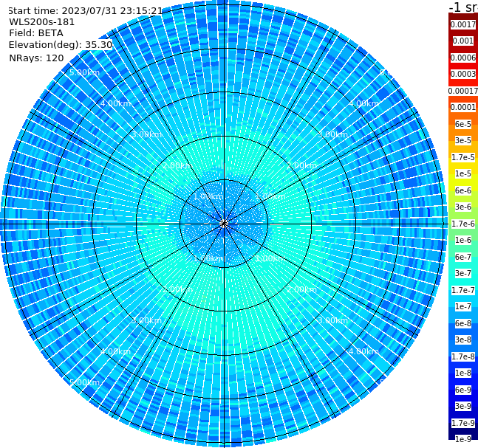Select the 3e-8 colorbar tick
Screen dimensions: 478x448
tap(463, 340)
